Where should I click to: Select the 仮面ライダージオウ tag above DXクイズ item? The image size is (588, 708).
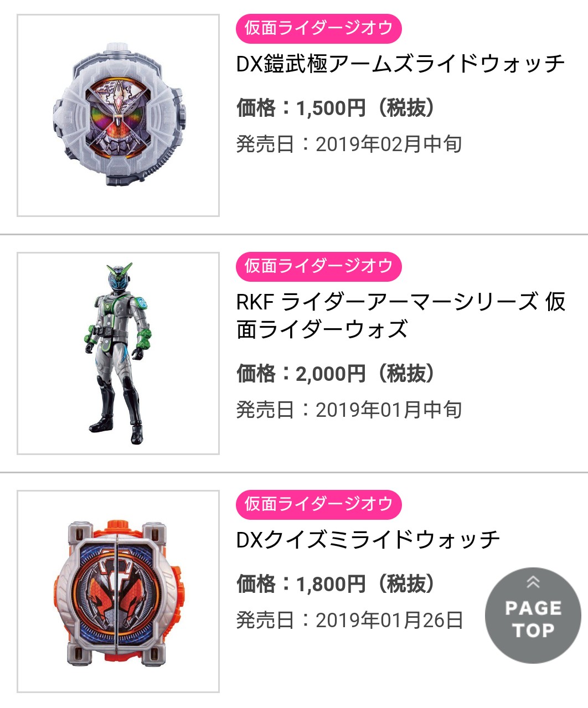[318, 504]
